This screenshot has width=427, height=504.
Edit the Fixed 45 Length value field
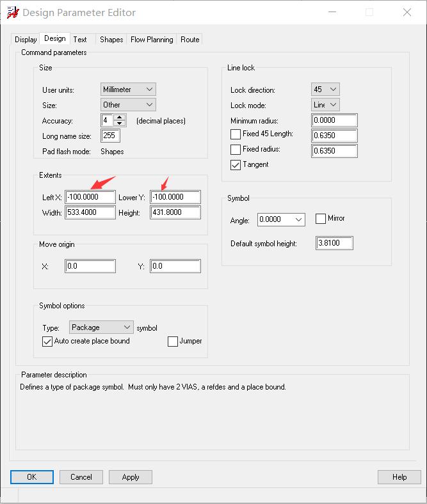(x=334, y=136)
